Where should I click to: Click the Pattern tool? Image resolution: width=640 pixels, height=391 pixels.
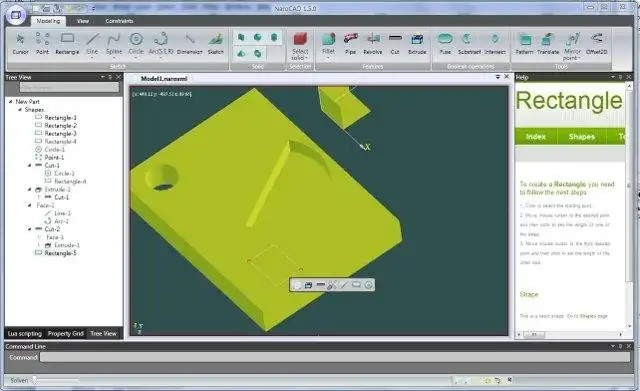[524, 44]
